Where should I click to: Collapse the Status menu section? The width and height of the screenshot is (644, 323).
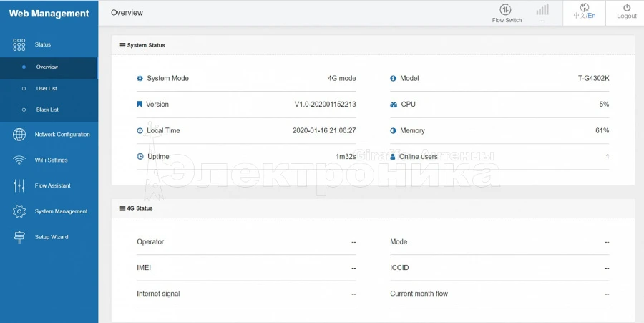43,44
